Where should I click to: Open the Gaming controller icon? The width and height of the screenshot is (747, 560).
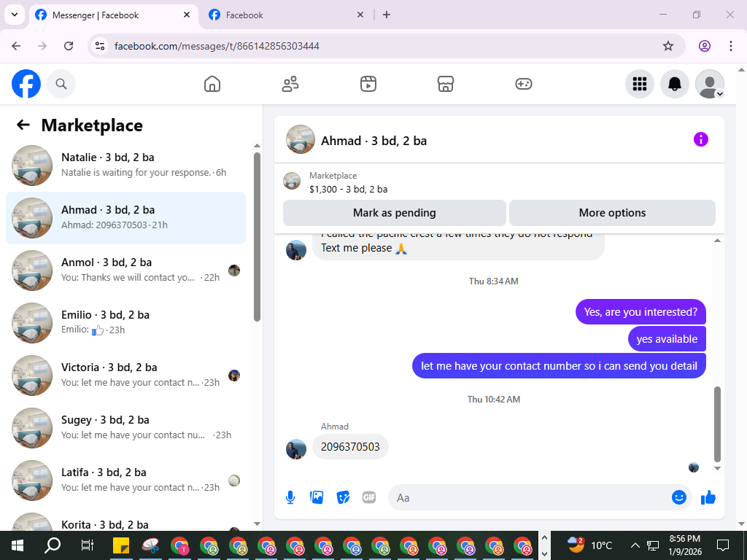tap(524, 84)
